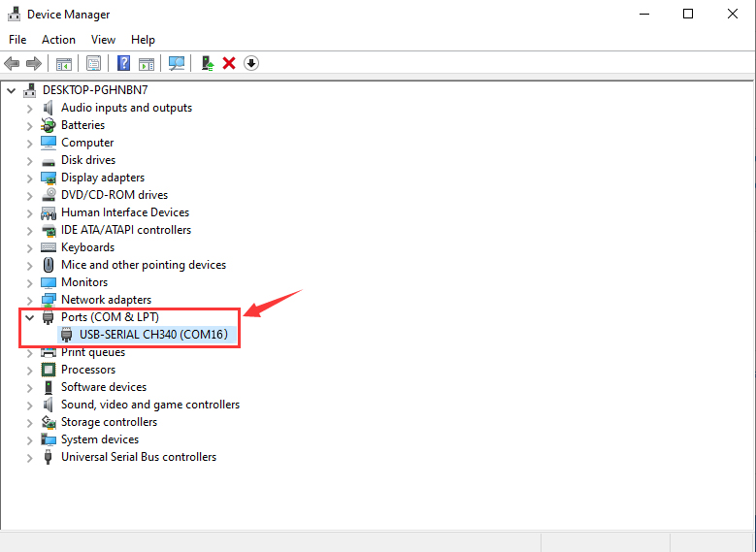Screen dimensions: 756x552
Task: Expand the Display adapters category
Action: click(x=29, y=178)
